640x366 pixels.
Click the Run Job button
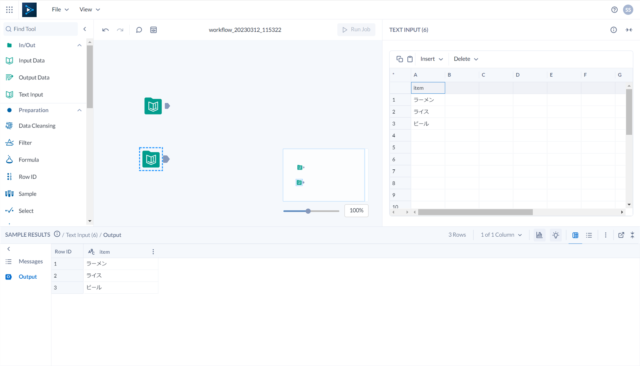point(356,29)
